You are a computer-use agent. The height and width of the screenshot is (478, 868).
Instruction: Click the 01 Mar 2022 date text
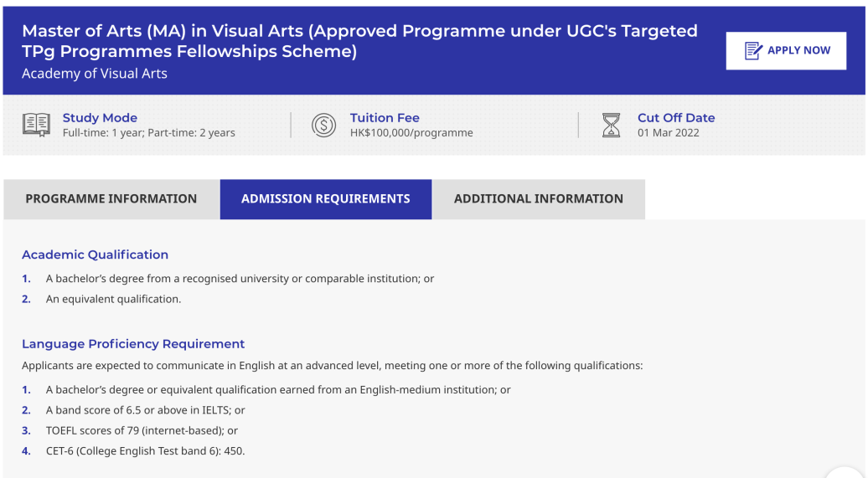[668, 133]
